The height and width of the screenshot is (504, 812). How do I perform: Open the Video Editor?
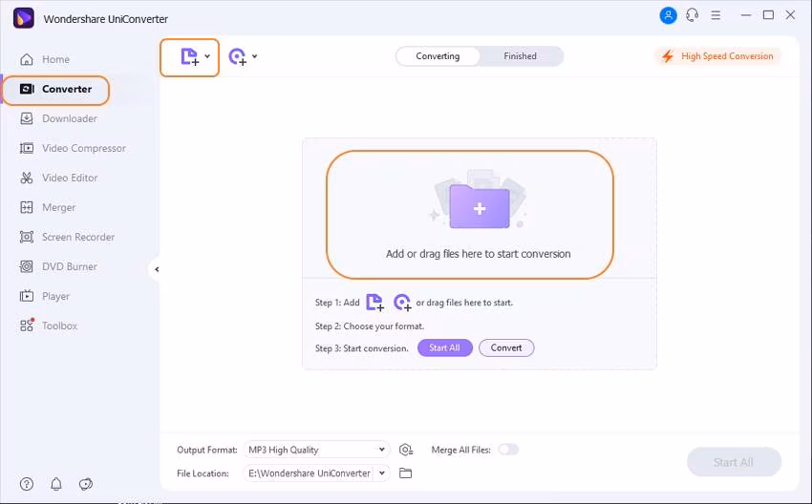coord(58,178)
